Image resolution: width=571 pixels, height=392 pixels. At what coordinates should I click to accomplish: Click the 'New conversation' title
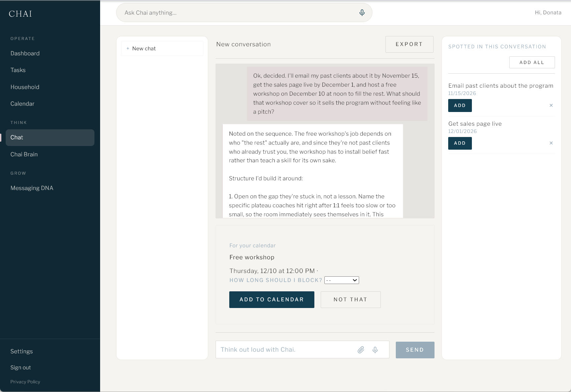(x=243, y=44)
